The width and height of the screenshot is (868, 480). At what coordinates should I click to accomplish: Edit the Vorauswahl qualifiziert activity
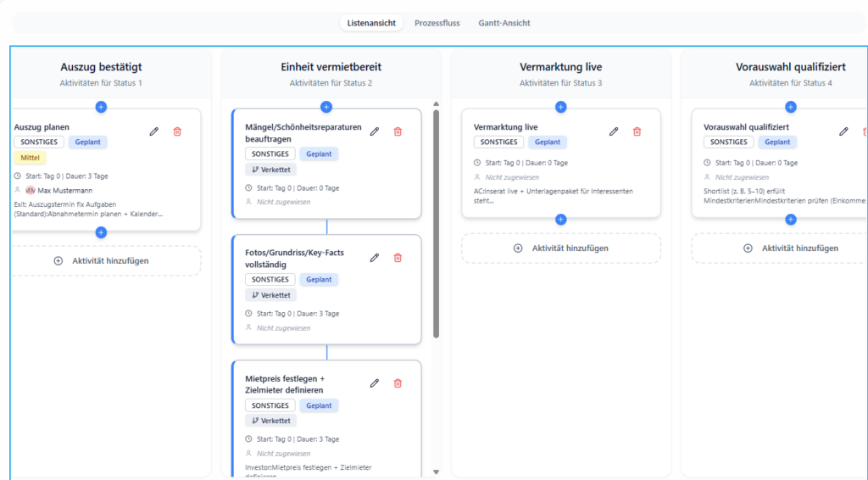click(843, 131)
